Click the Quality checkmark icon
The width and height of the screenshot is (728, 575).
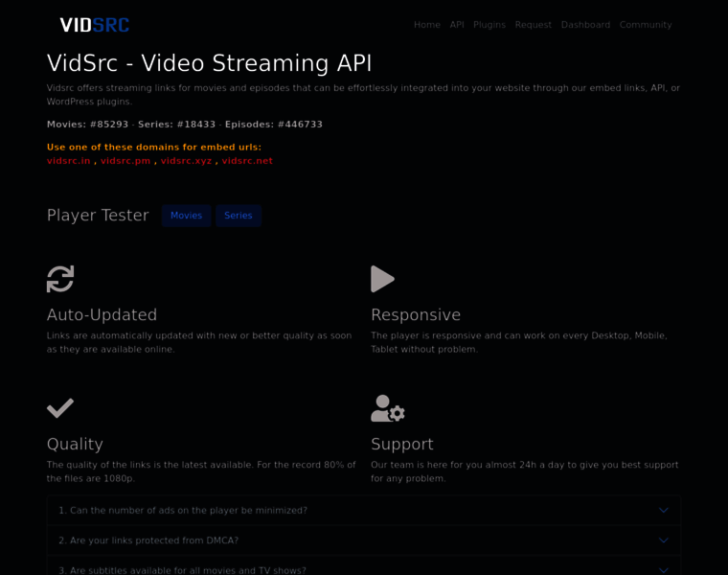click(x=60, y=408)
